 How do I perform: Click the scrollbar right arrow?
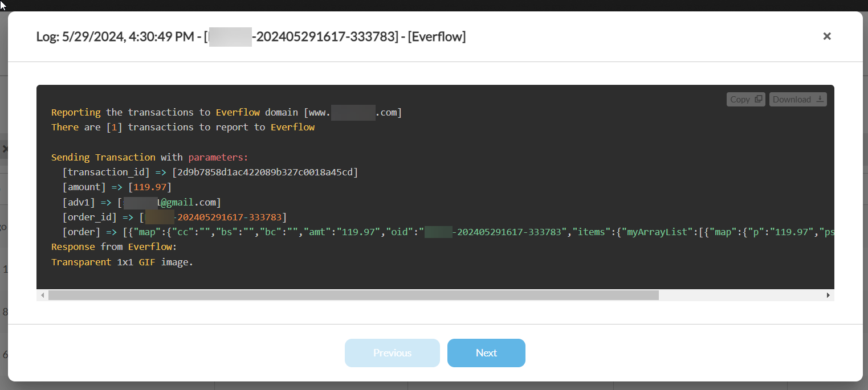tap(829, 295)
